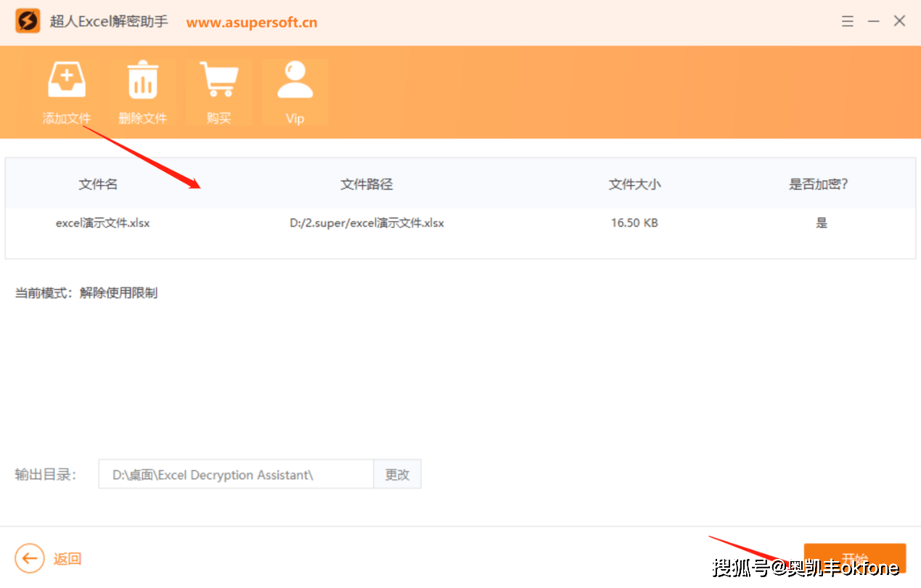Click the D:/2.super file path cell

point(367,223)
